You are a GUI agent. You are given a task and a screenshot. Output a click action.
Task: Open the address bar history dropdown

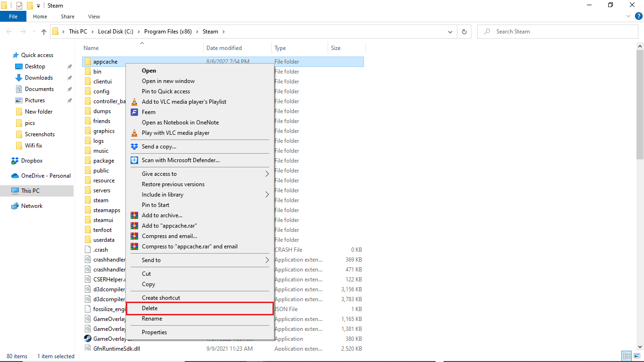point(450,32)
